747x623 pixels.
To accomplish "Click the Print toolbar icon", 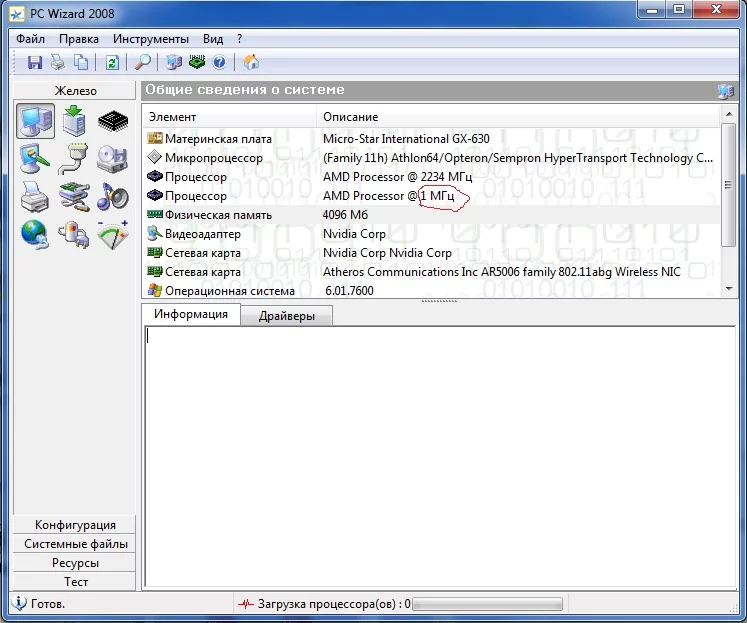I will (58, 62).
